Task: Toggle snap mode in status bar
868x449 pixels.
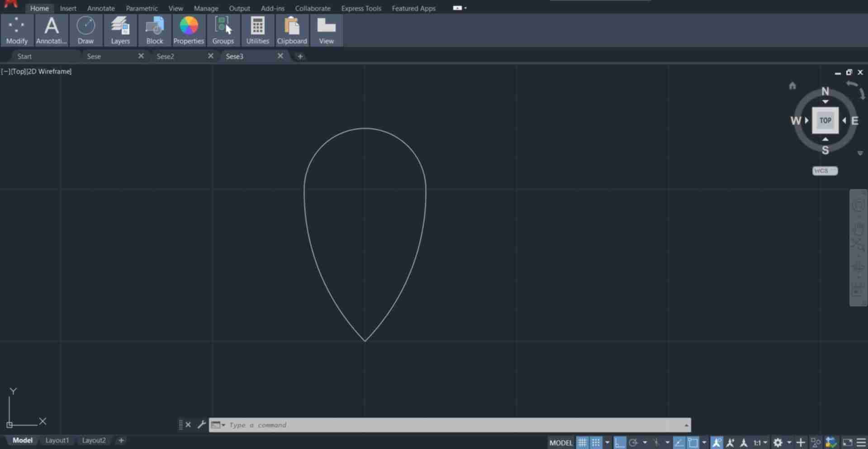Action: point(596,443)
